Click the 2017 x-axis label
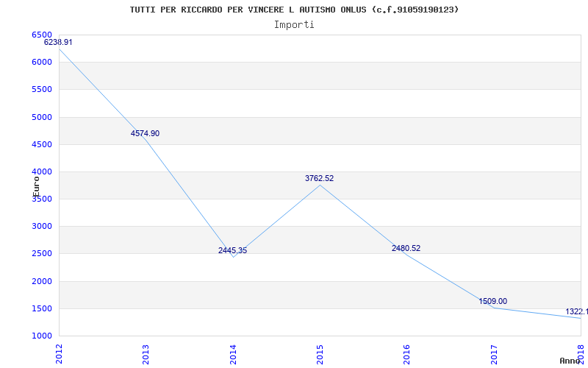 coord(494,355)
